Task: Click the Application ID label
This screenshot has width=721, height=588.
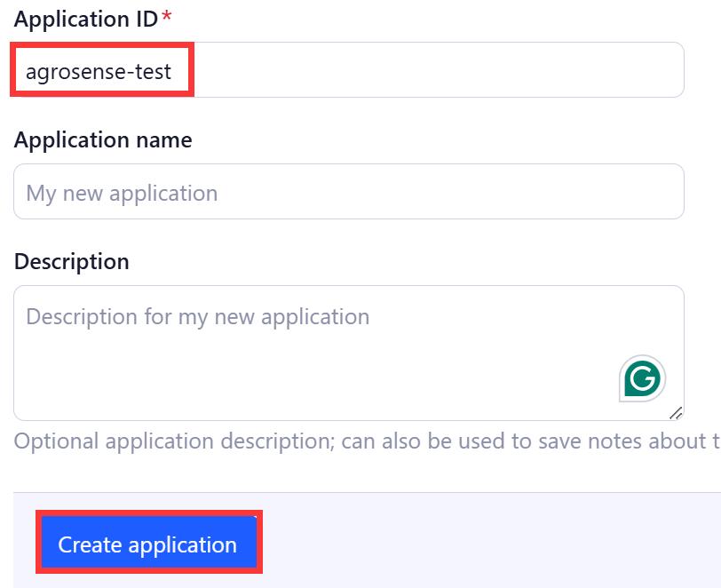Action: [86, 19]
